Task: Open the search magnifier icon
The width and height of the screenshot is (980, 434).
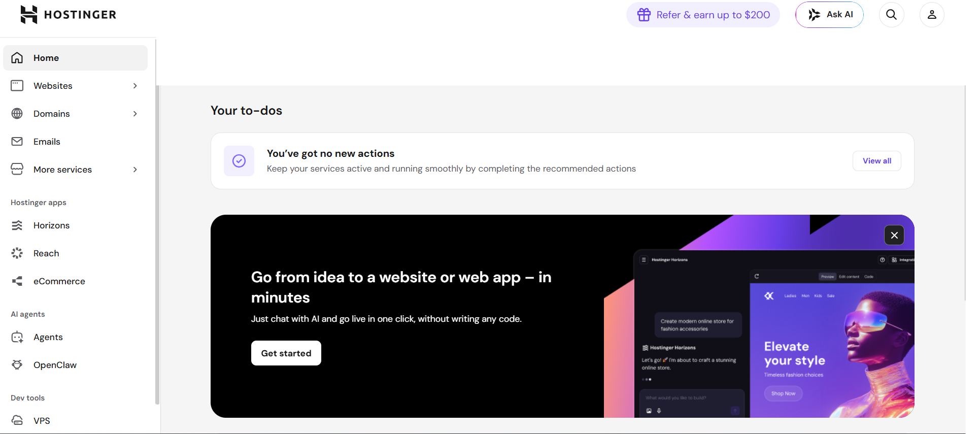Action: [x=891, y=15]
